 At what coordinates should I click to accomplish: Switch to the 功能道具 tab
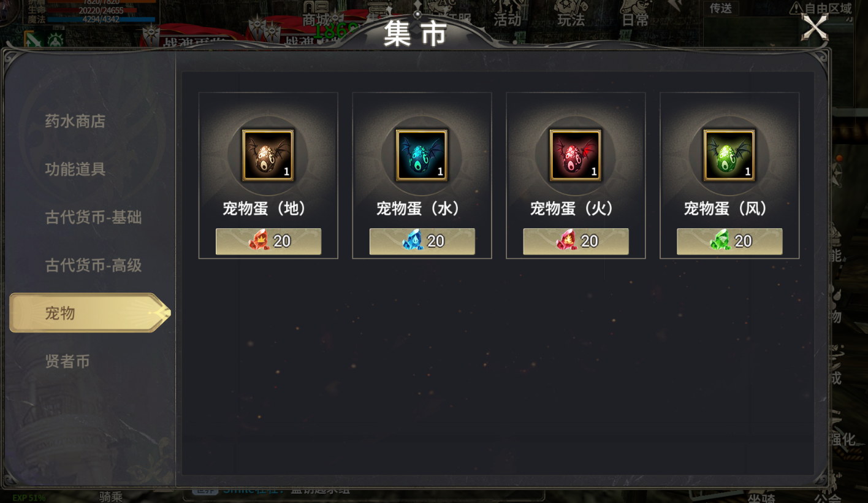coord(75,169)
